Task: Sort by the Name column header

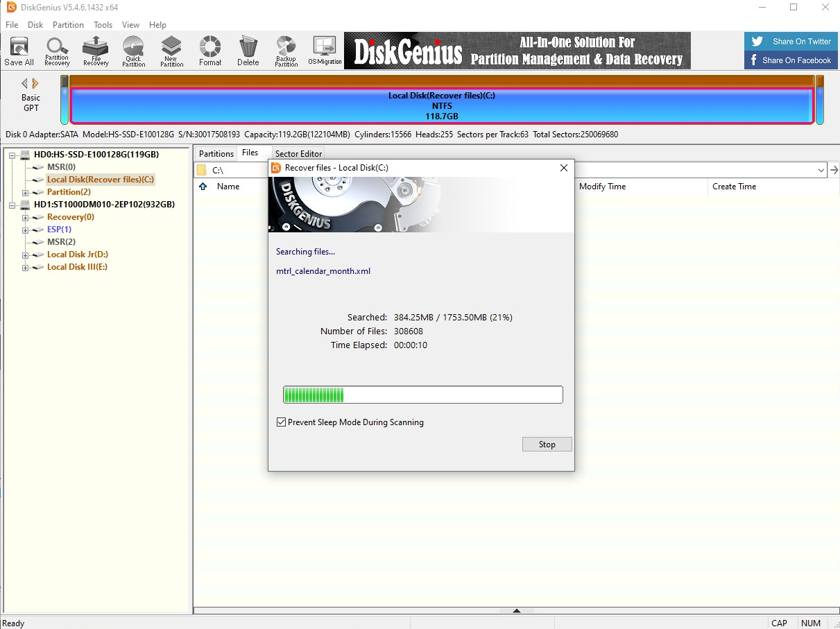Action: [228, 187]
